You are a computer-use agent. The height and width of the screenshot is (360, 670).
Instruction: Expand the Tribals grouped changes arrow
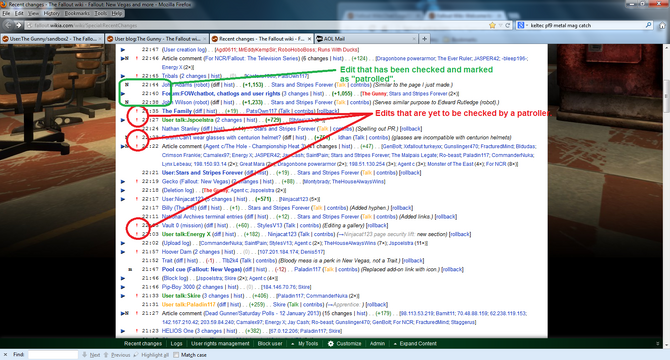pyautogui.click(x=123, y=76)
